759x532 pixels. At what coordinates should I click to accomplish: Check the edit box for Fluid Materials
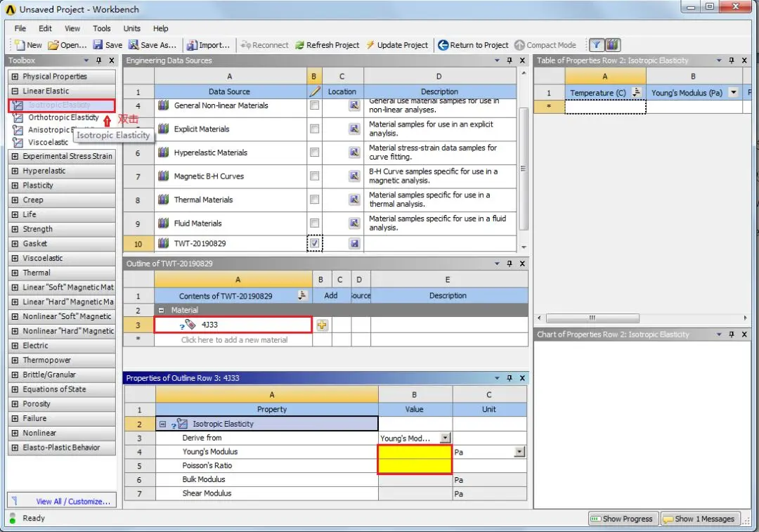[x=315, y=223]
